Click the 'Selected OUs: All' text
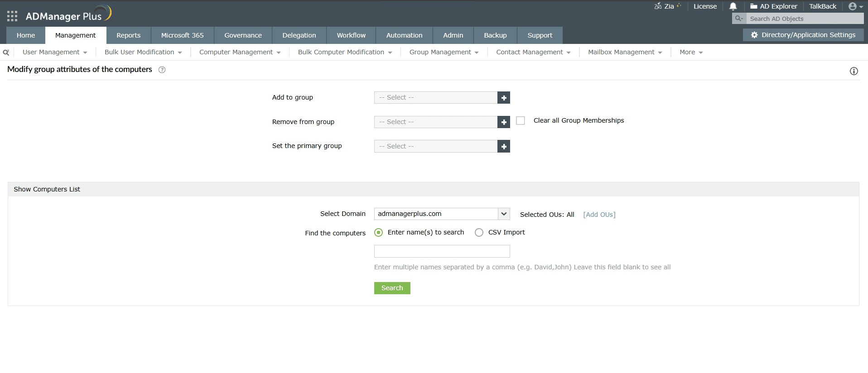 pyautogui.click(x=547, y=215)
